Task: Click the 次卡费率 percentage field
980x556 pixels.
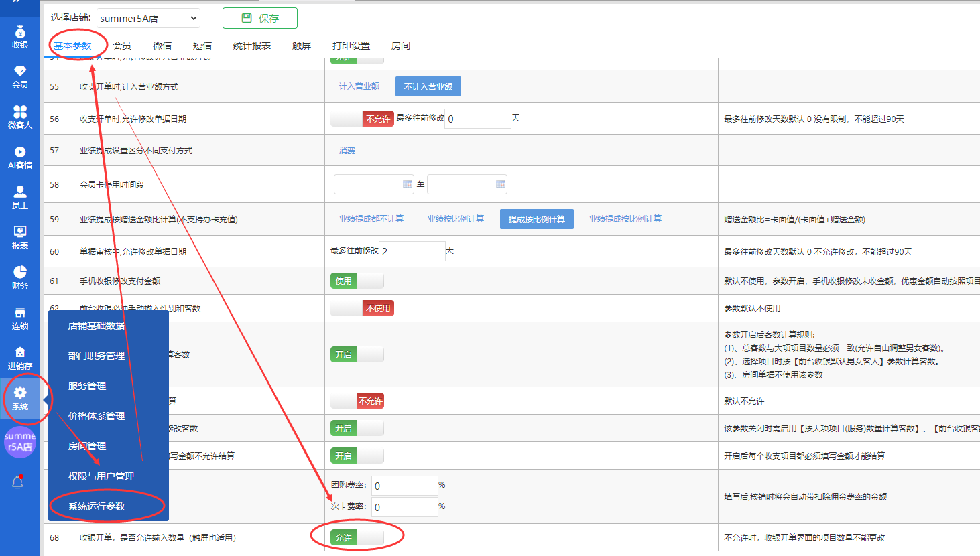Action: click(405, 507)
